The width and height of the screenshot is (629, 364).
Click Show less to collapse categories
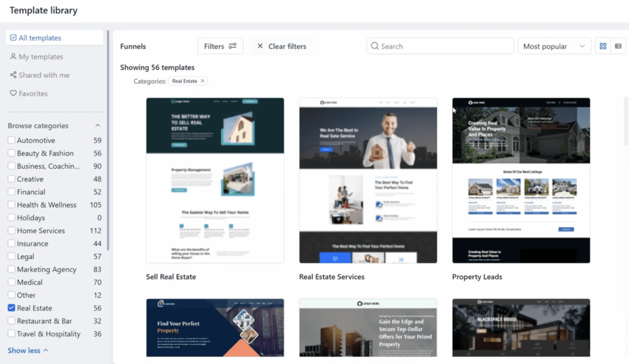click(28, 350)
